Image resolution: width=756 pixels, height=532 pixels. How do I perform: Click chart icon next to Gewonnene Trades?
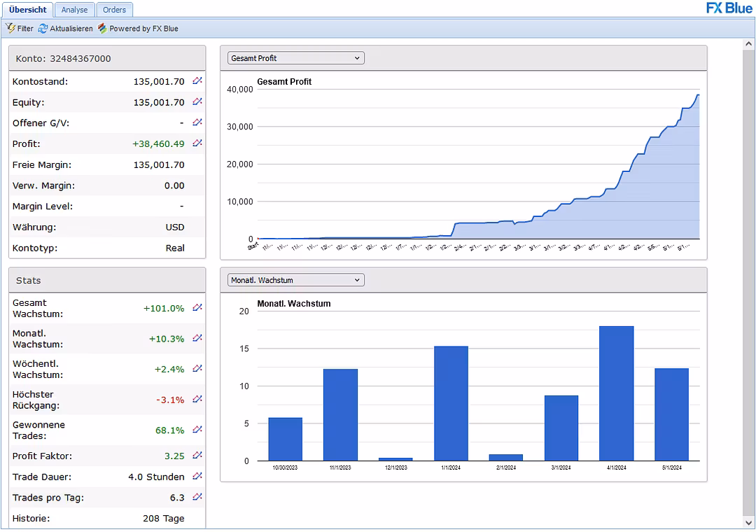click(197, 430)
